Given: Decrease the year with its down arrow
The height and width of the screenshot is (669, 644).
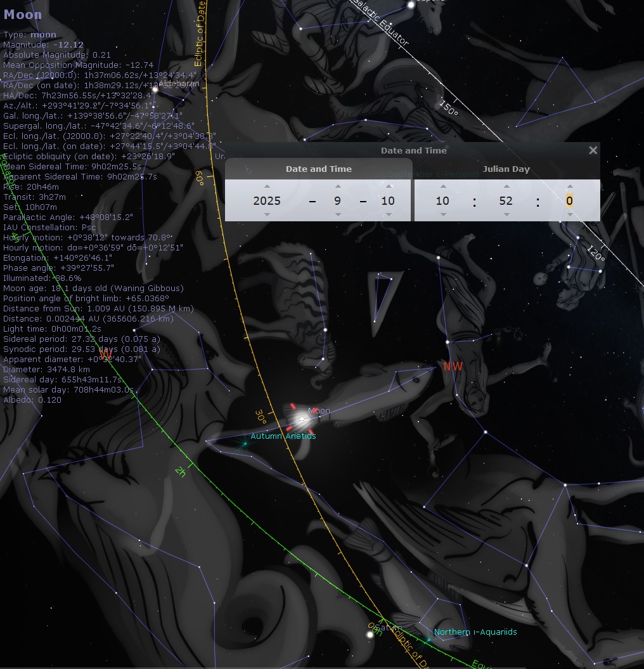Looking at the screenshot, I should tap(267, 214).
